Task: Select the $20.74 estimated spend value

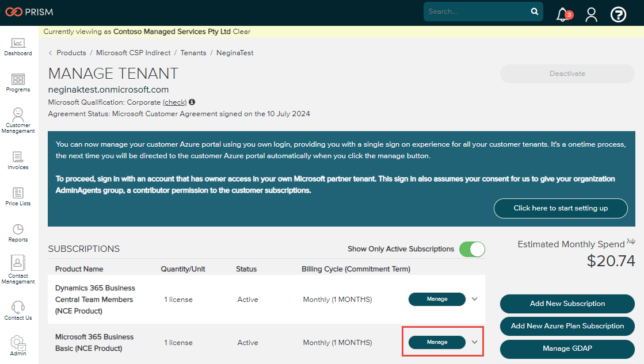Action: (611, 261)
